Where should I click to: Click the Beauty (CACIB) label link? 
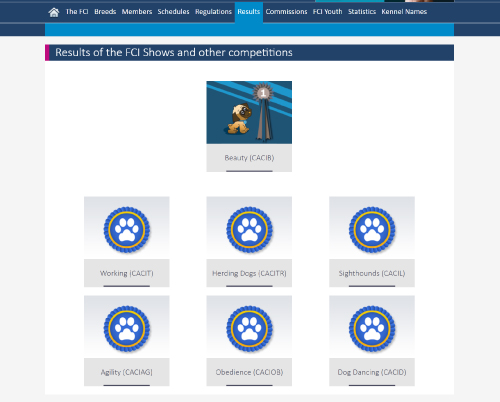pos(249,158)
